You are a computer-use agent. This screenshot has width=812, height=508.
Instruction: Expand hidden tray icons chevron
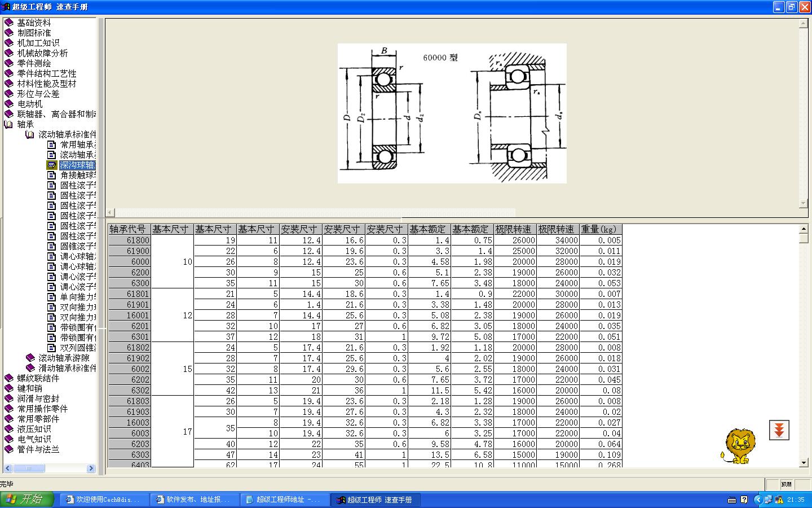pyautogui.click(x=758, y=500)
